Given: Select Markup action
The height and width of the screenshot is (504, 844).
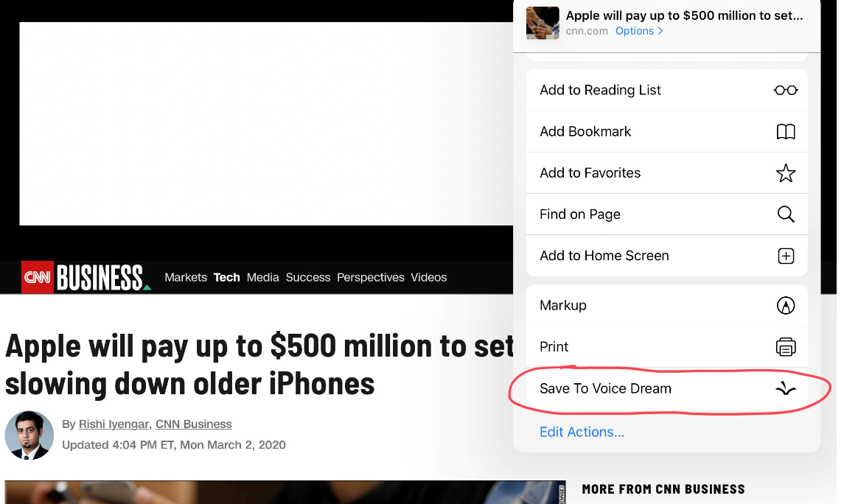Looking at the screenshot, I should tap(666, 305).
